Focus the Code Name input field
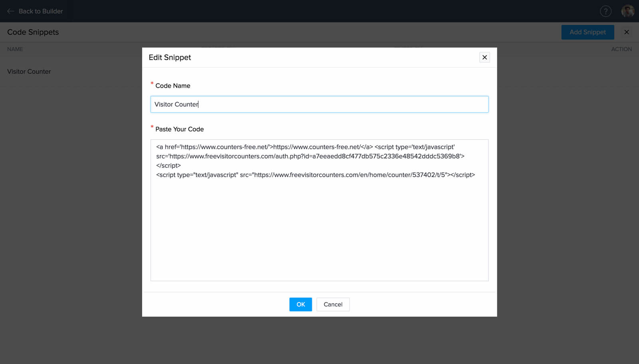Screen dimensions: 639x364 click(319, 105)
